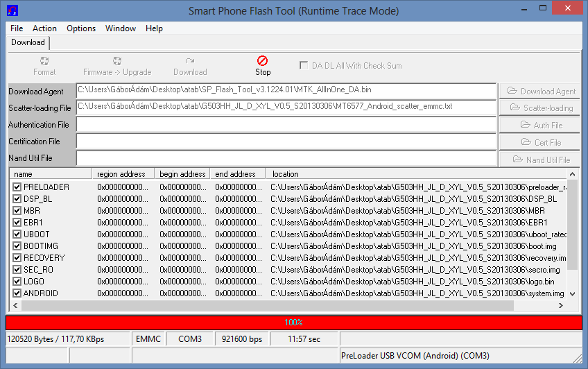Click the horizontal scrollbar thumb
This screenshot has width=588, height=369.
268,305
